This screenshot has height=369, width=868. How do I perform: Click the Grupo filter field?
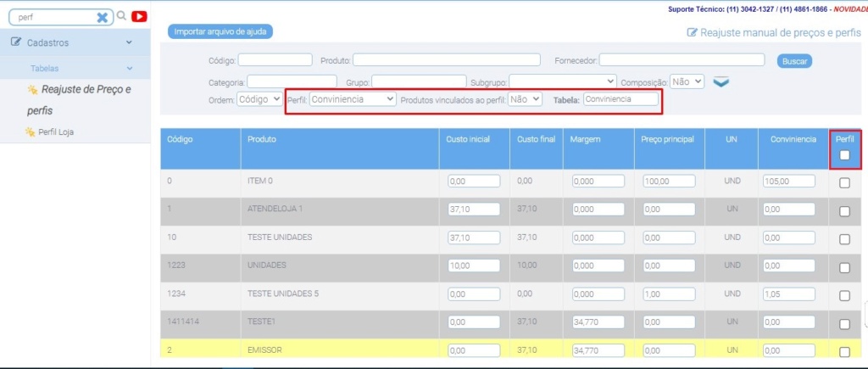[419, 81]
